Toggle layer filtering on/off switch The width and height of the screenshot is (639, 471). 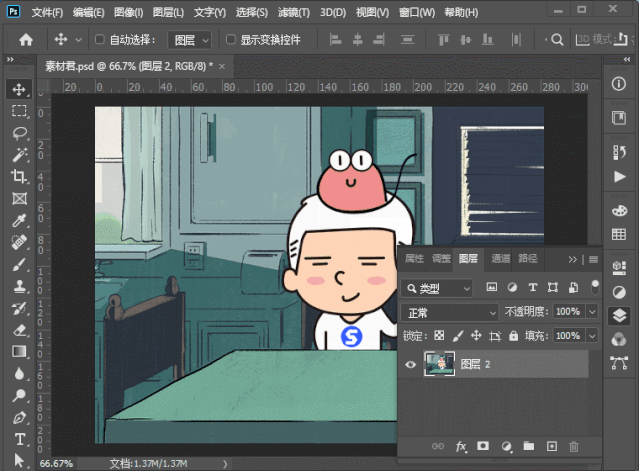(595, 287)
